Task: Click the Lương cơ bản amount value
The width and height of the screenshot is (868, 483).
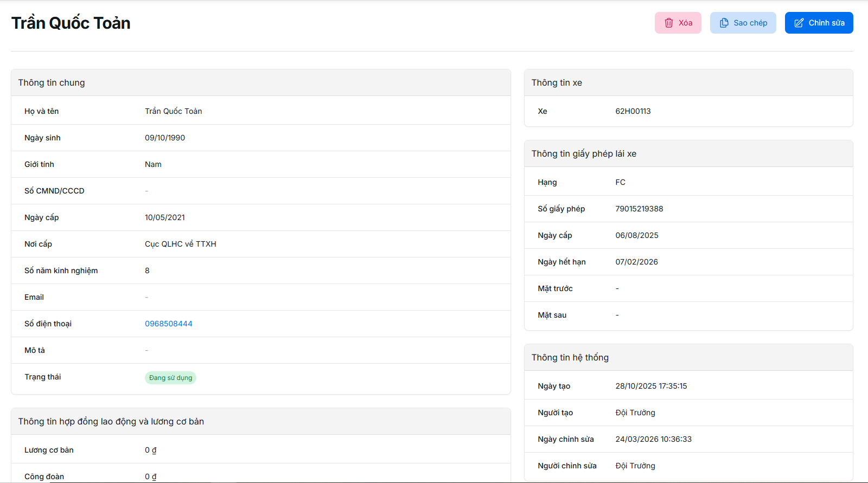Action: [150, 450]
